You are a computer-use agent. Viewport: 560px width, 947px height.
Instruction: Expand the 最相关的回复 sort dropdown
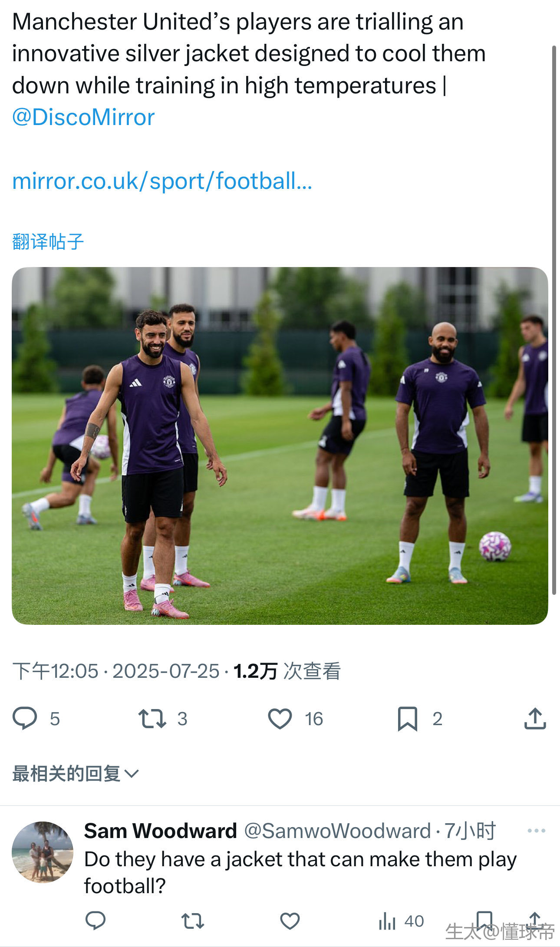(x=75, y=774)
